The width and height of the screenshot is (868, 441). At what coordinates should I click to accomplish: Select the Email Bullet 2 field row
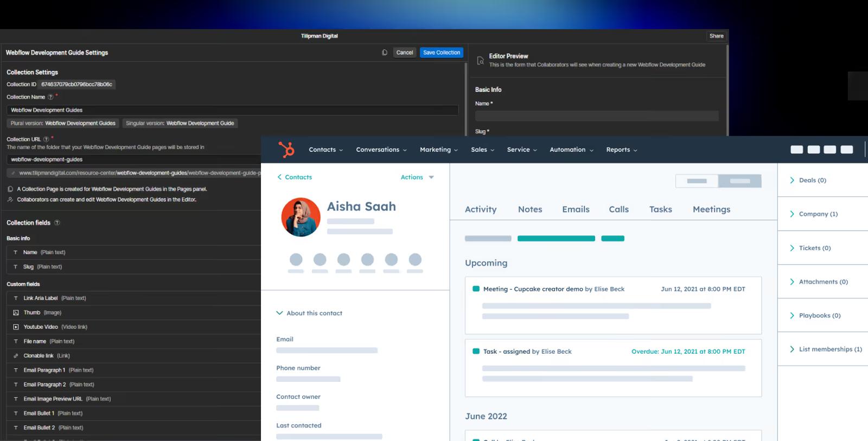(x=133, y=427)
